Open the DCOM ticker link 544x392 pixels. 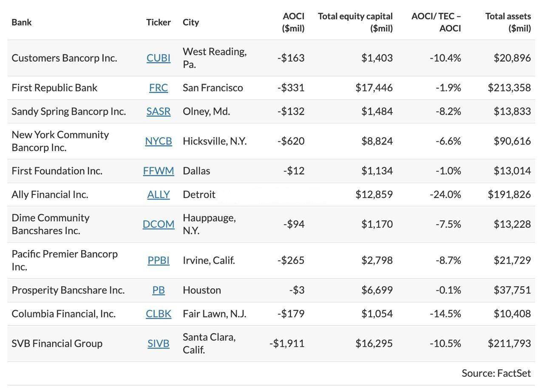coord(159,224)
